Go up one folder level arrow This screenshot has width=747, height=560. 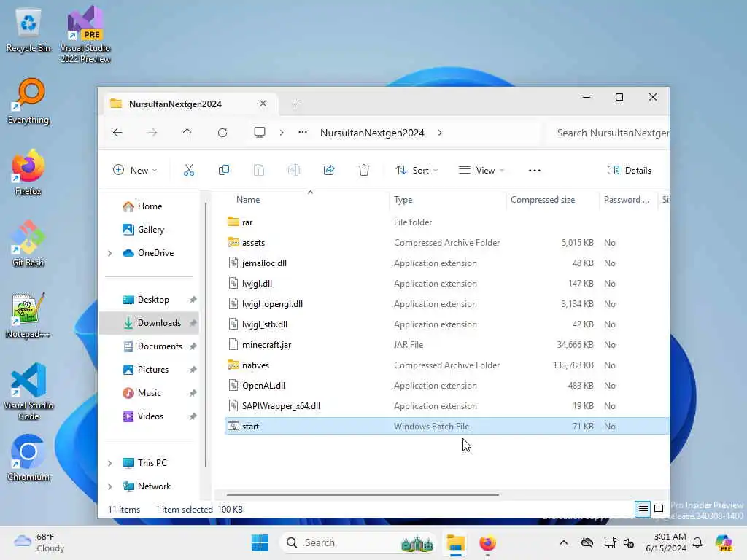187,133
